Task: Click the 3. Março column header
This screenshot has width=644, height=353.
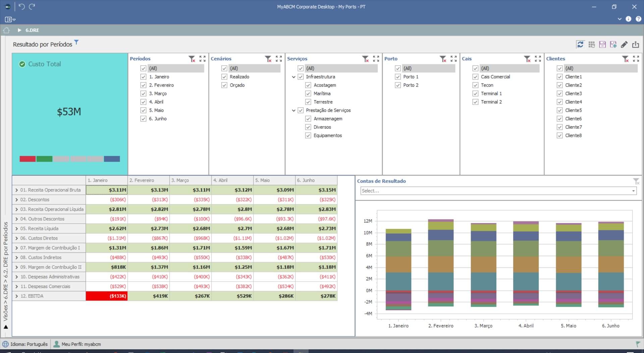Action: click(191, 180)
